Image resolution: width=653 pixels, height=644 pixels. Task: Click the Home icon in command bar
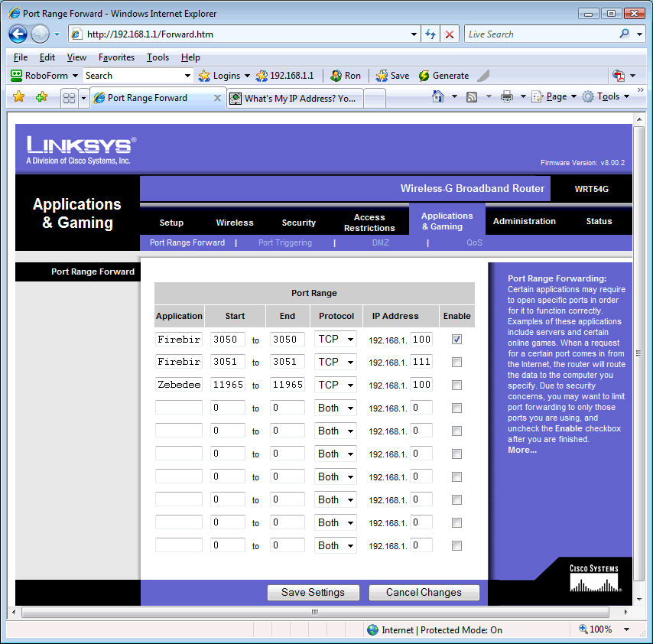pos(438,97)
